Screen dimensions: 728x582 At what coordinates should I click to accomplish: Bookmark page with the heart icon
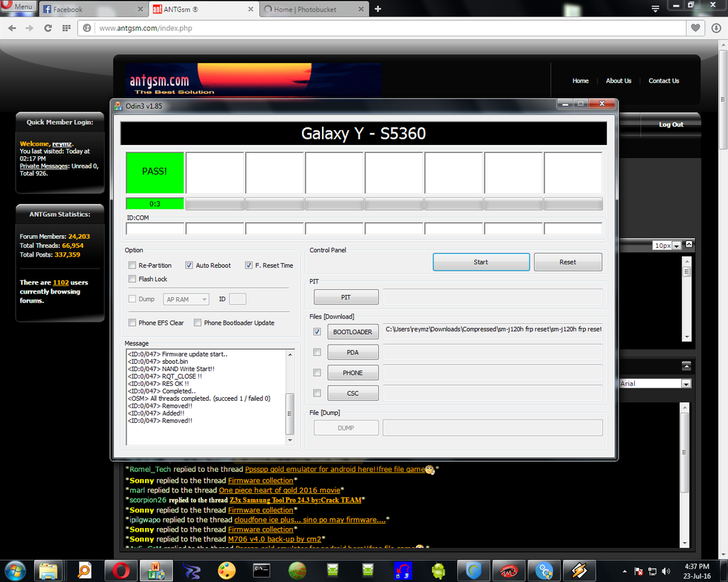pos(695,28)
